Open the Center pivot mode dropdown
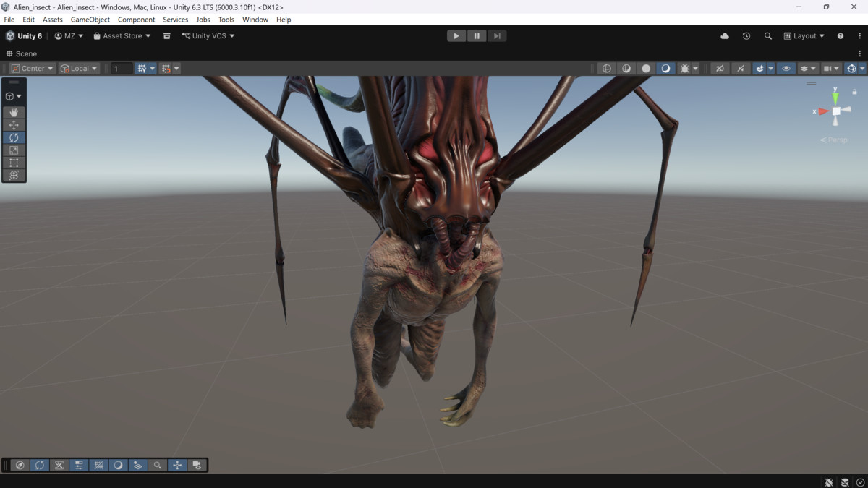 [x=31, y=68]
